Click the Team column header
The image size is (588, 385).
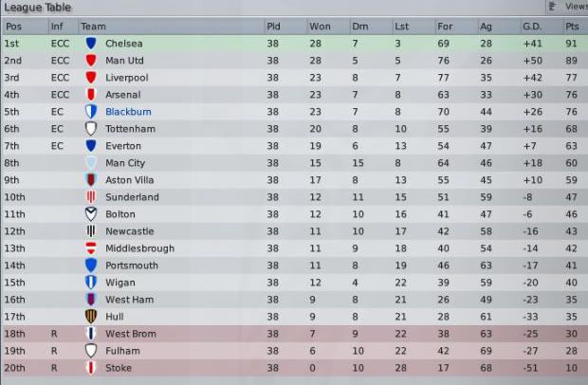[x=93, y=26]
